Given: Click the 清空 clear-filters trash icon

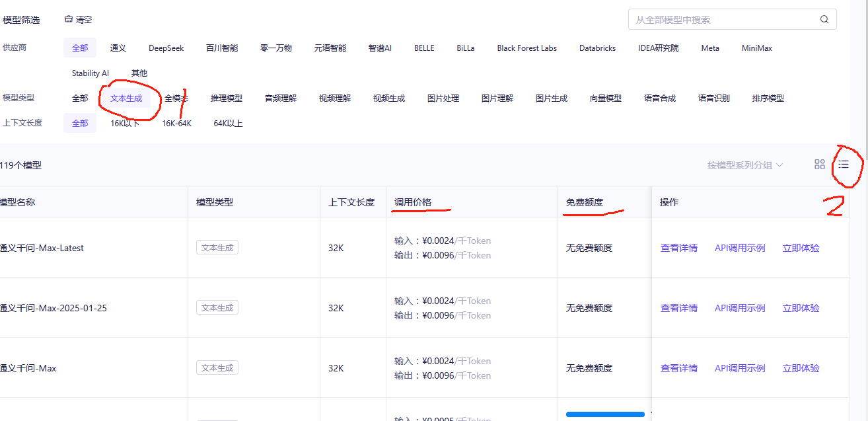Looking at the screenshot, I should 69,20.
